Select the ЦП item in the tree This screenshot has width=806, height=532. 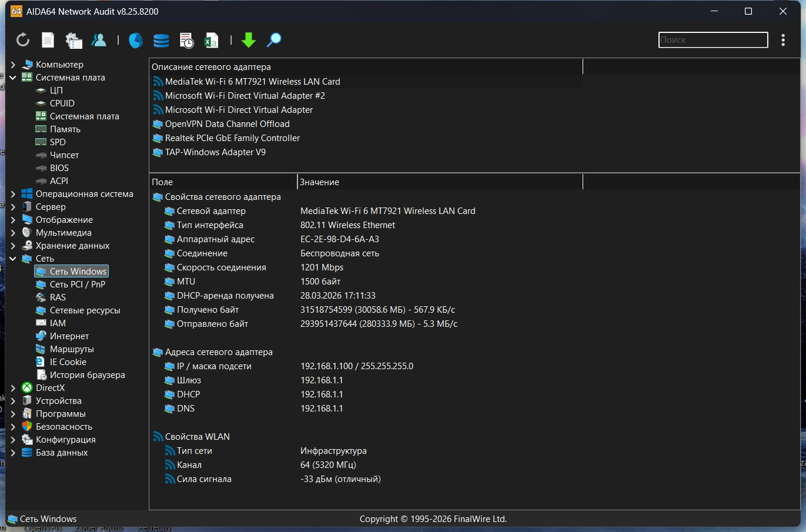click(56, 91)
